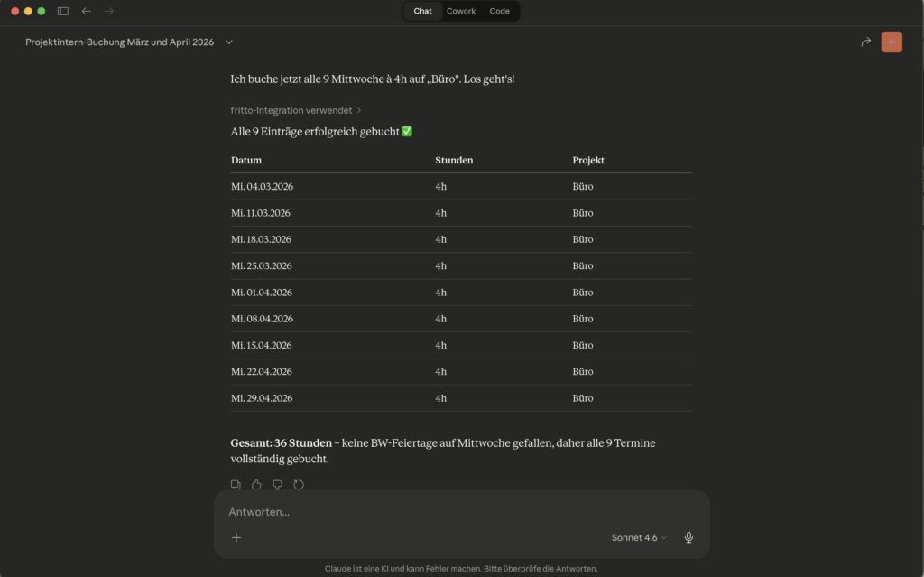Activate voice input microphone icon
Screen dimensions: 924x577
pyautogui.click(x=688, y=537)
